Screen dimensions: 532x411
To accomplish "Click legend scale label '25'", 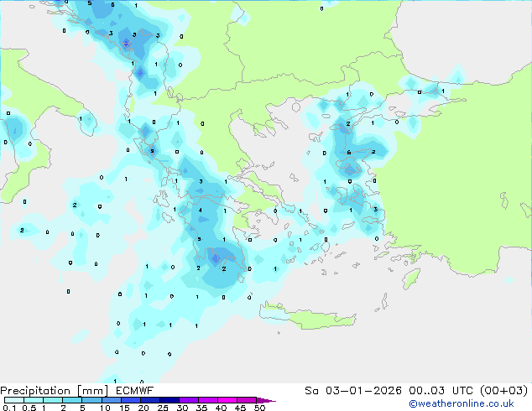I will pos(163,408).
